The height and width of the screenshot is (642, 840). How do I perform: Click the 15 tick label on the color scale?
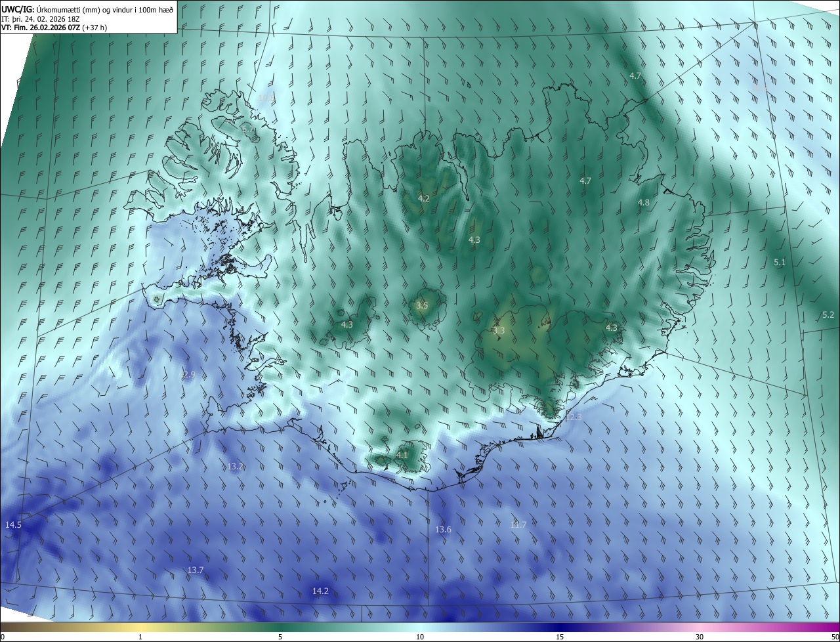[x=560, y=637]
